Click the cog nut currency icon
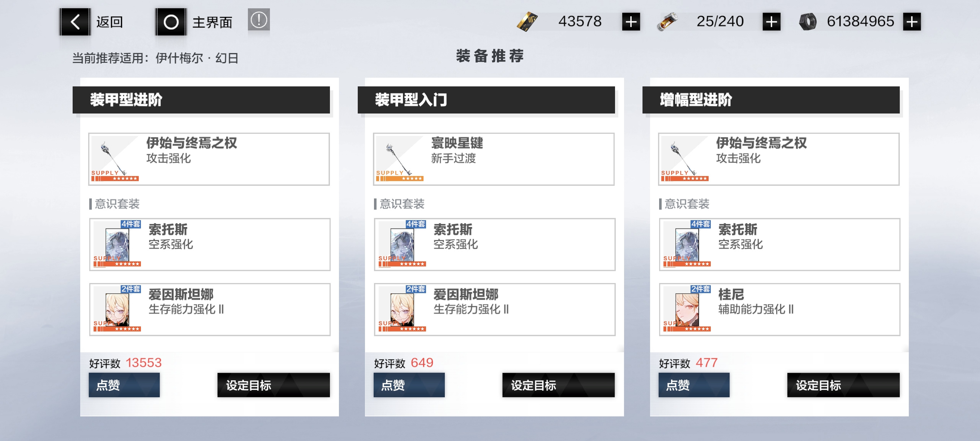Viewport: 980px width, 441px height. point(808,22)
